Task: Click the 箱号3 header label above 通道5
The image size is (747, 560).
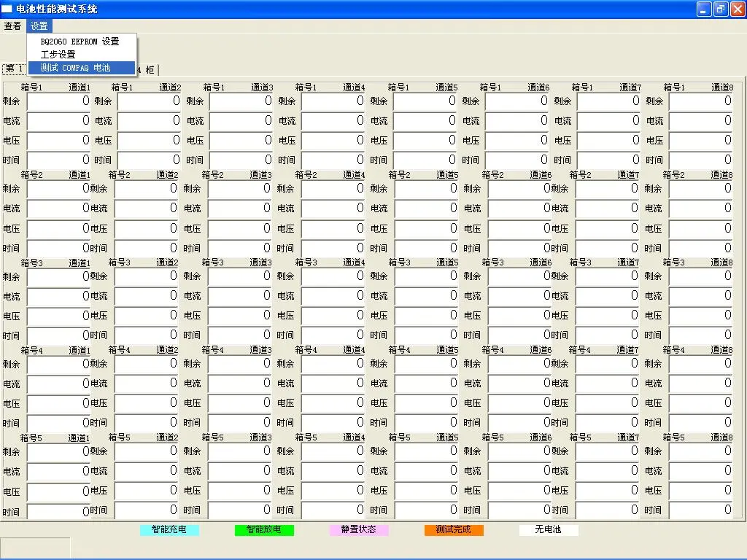Action: pos(399,262)
